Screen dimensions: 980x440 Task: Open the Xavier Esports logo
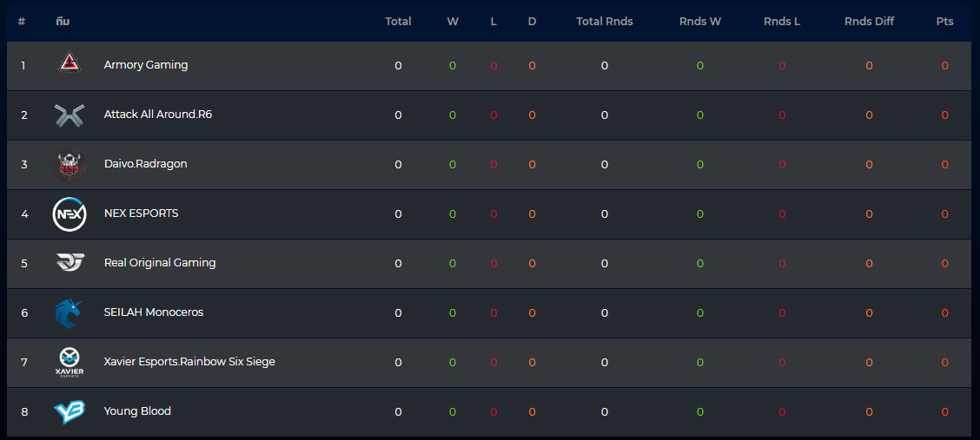(x=70, y=363)
